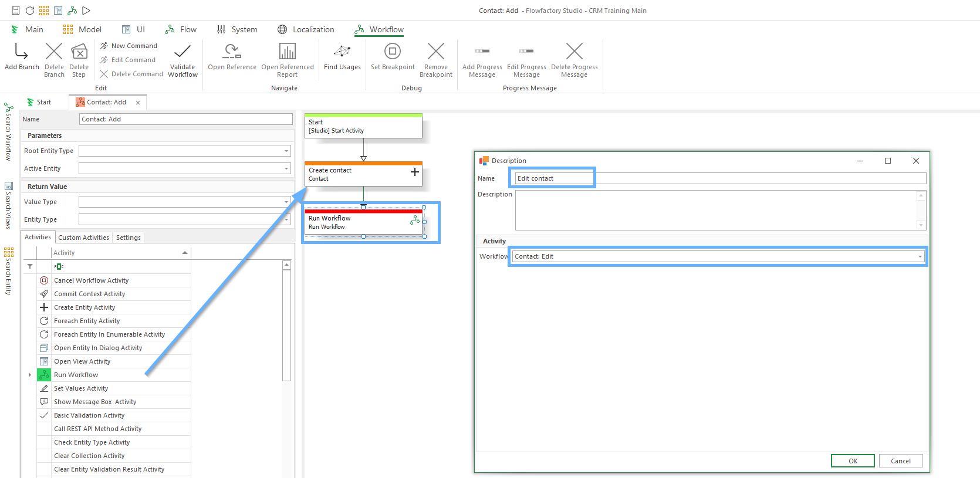Click New Command in Edit group
980x478 pixels.
(x=129, y=46)
